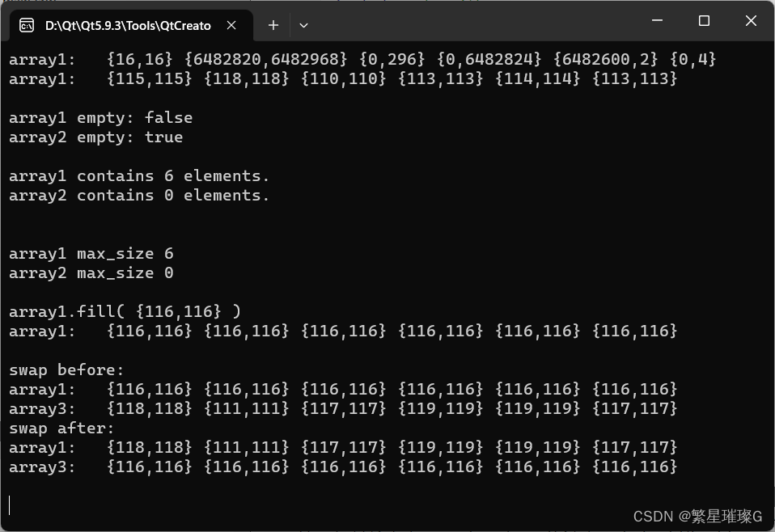Click the 'array1.fill( {116,116} )' line
The width and height of the screenshot is (775, 532).
(x=124, y=311)
